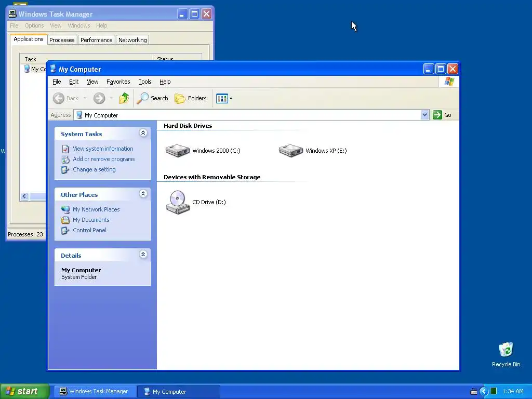
Task: Click Task Manager scroll left arrow
Action: point(24,196)
